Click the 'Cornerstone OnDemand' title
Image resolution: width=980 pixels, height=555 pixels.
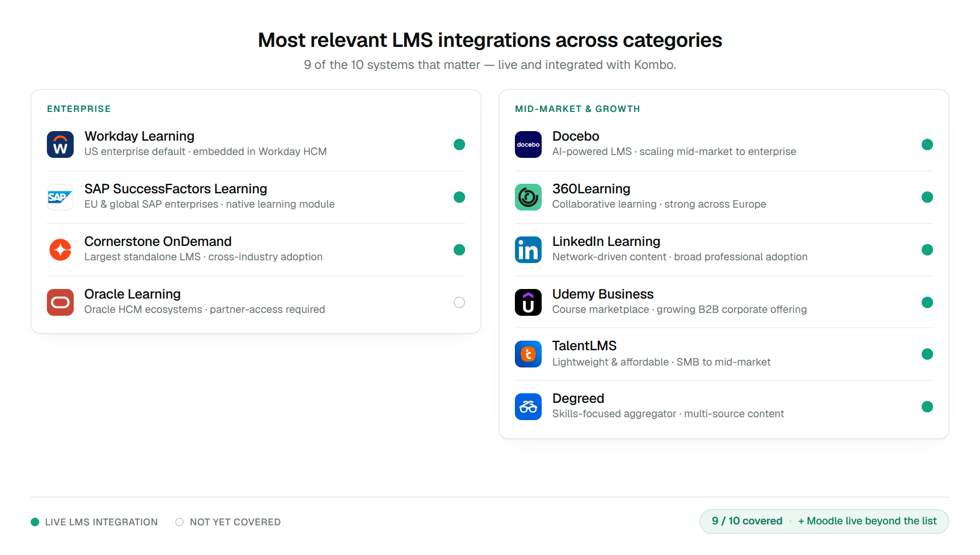pos(158,242)
